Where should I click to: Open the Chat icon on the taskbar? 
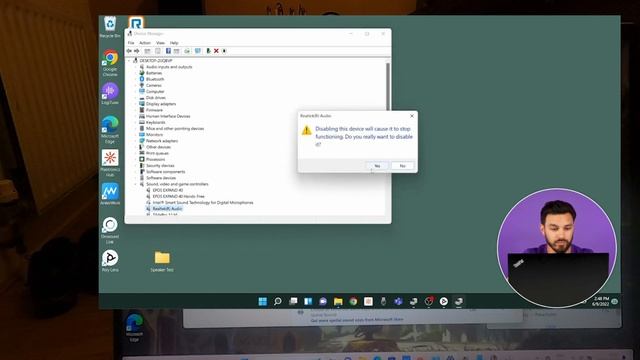tap(323, 302)
